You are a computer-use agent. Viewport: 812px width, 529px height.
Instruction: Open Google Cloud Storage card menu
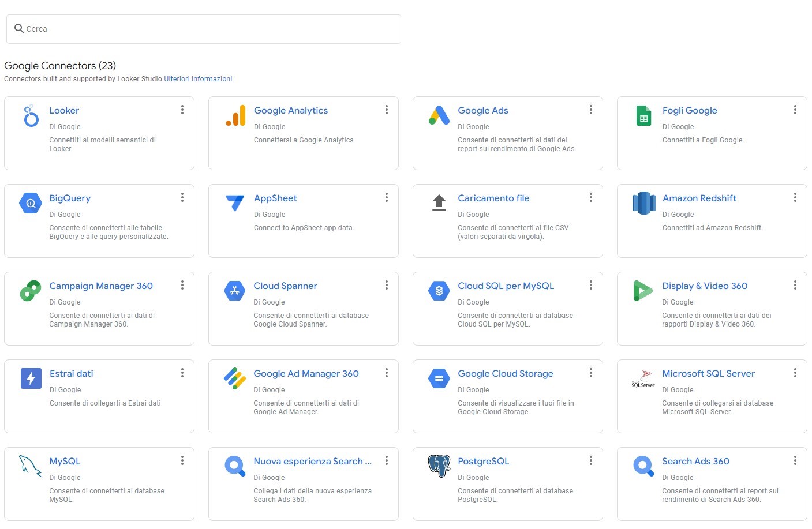point(591,373)
